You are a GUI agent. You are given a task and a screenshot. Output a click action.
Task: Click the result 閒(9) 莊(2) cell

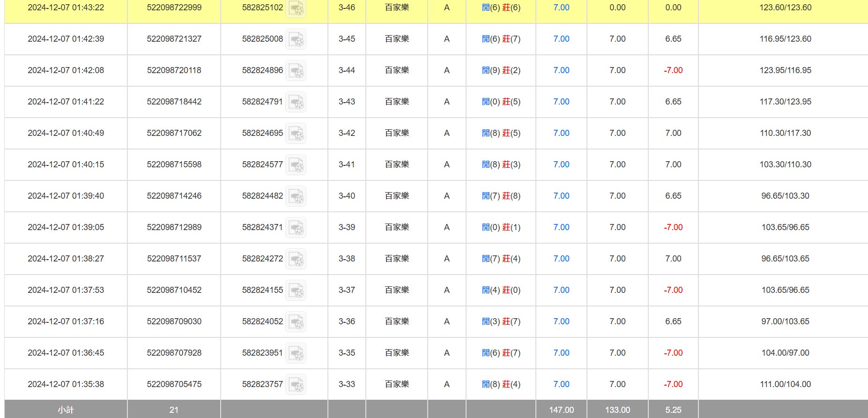coord(501,70)
